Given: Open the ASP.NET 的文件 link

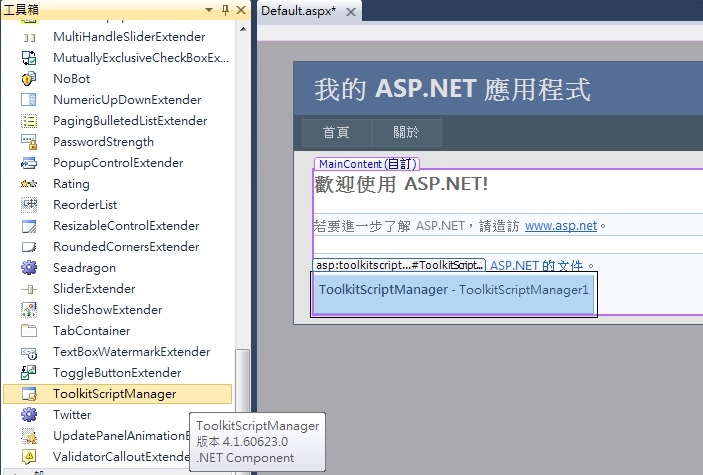Looking at the screenshot, I should [537, 266].
